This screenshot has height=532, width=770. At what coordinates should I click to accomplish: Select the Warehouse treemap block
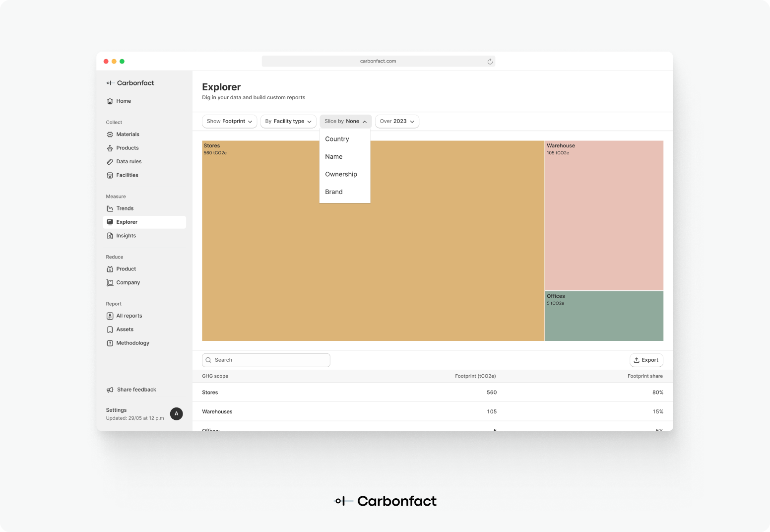click(604, 216)
